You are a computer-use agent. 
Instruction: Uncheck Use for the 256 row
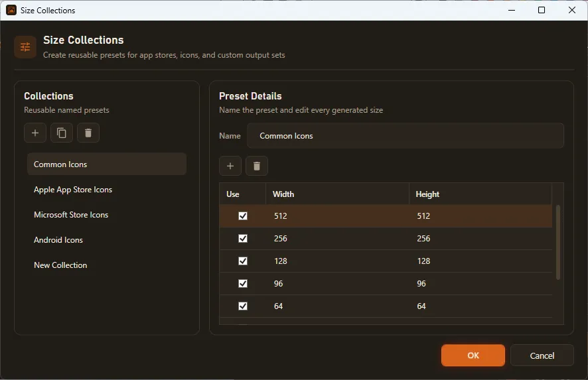tap(243, 238)
